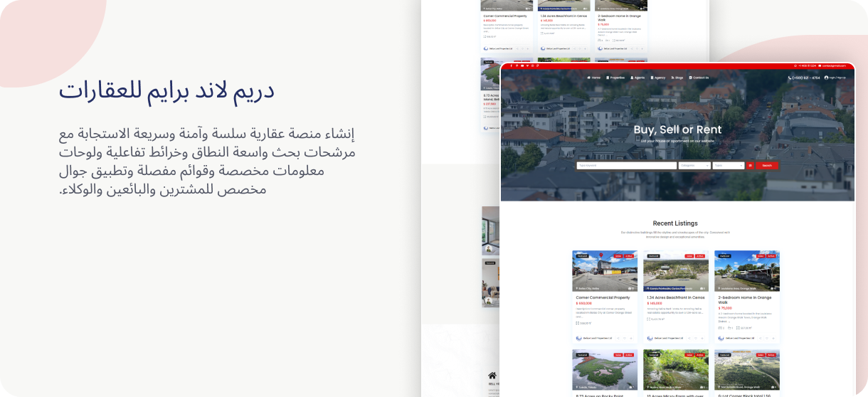This screenshot has width=868, height=397.
Task: Click share icon on Corner Commercial Property card
Action: (617, 338)
